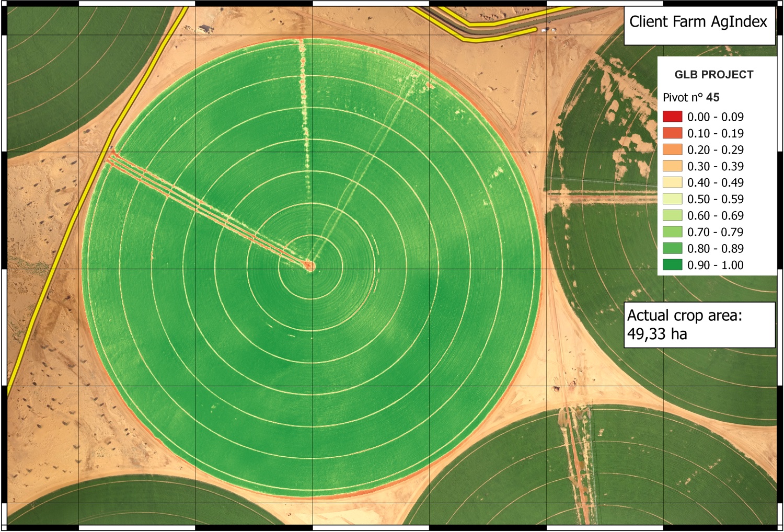The width and height of the screenshot is (784, 532).
Task: Click the 0.10 - 0.19 legend swatch
Action: [x=672, y=133]
